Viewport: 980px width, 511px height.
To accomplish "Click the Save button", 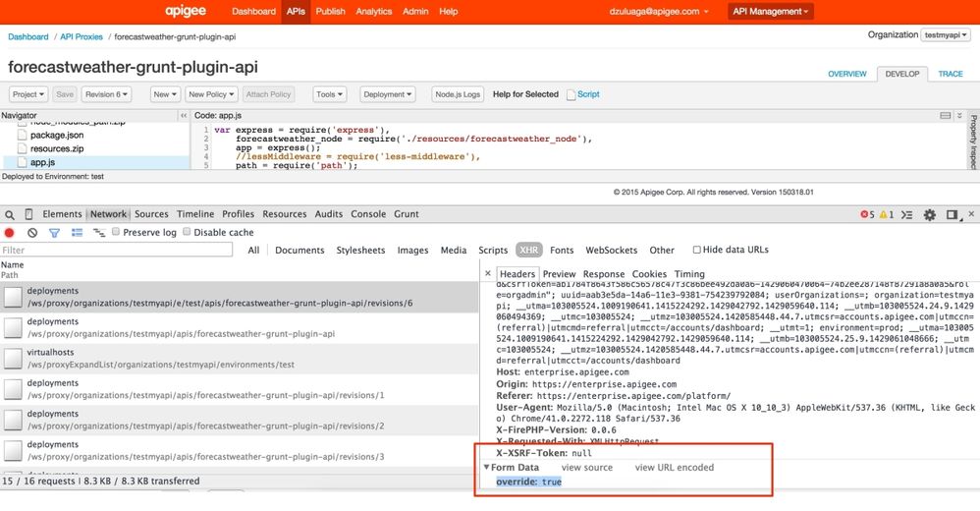I will pyautogui.click(x=65, y=94).
